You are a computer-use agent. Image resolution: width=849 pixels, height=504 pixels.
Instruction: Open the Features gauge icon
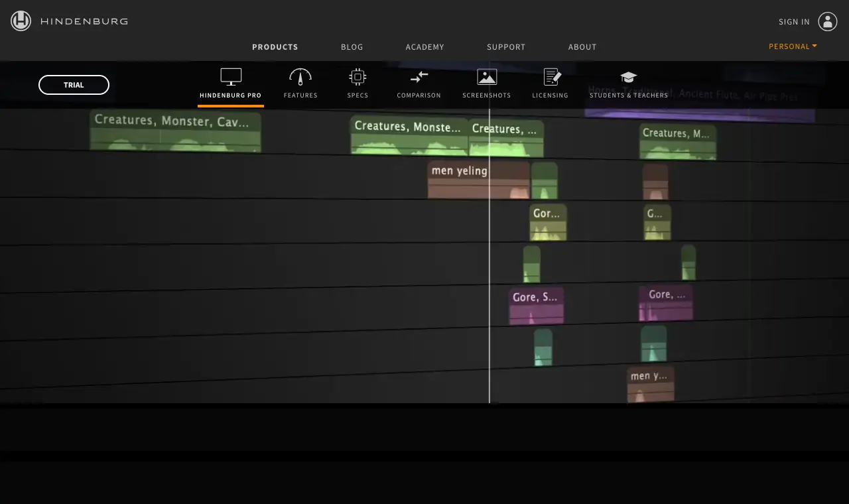click(x=300, y=77)
